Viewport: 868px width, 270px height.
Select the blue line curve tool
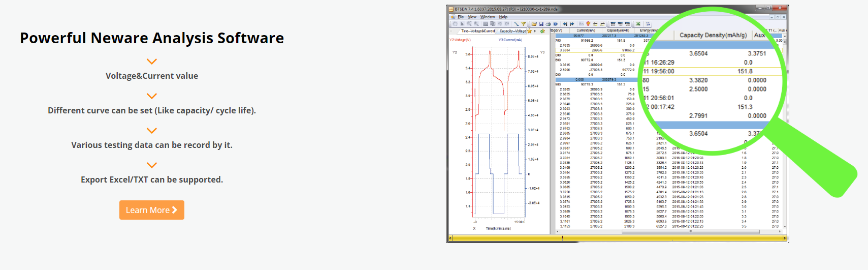coord(516,24)
